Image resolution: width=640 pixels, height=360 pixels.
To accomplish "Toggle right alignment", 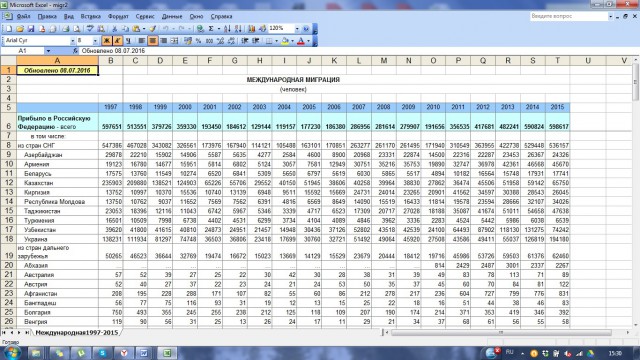I will [x=163, y=40].
